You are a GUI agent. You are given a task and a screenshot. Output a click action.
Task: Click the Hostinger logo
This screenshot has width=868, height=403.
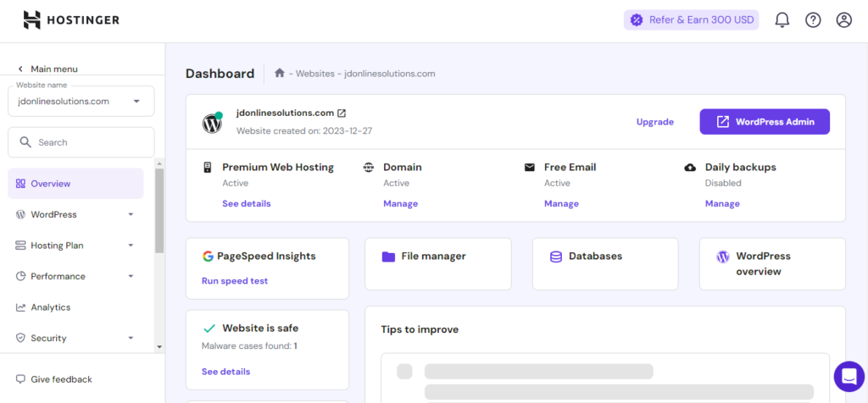[71, 20]
